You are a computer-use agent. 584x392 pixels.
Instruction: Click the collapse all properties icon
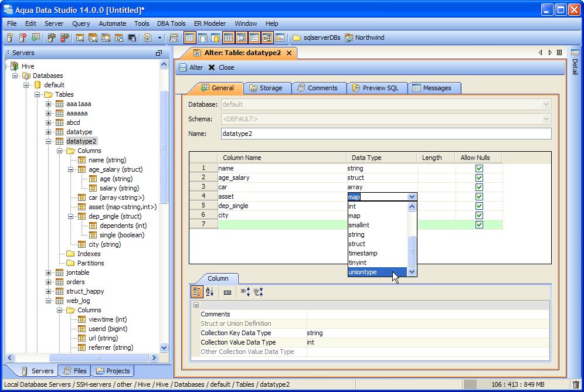pyautogui.click(x=259, y=292)
